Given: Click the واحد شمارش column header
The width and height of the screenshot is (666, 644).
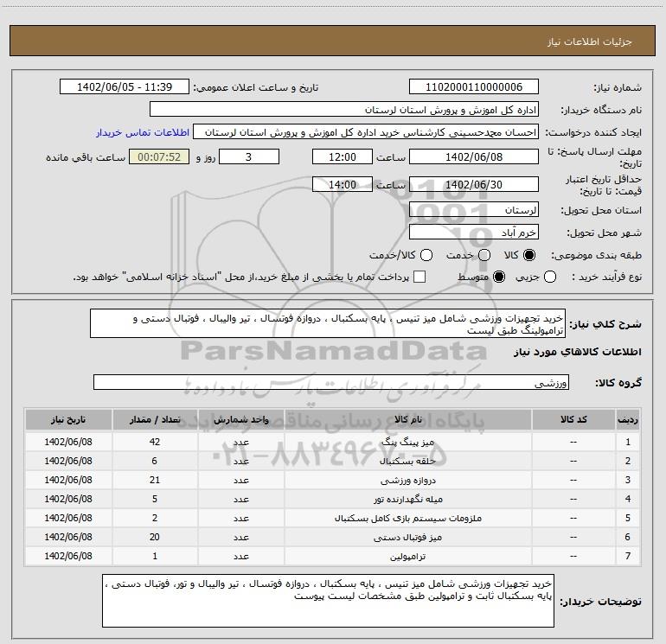Looking at the screenshot, I should [x=240, y=419].
